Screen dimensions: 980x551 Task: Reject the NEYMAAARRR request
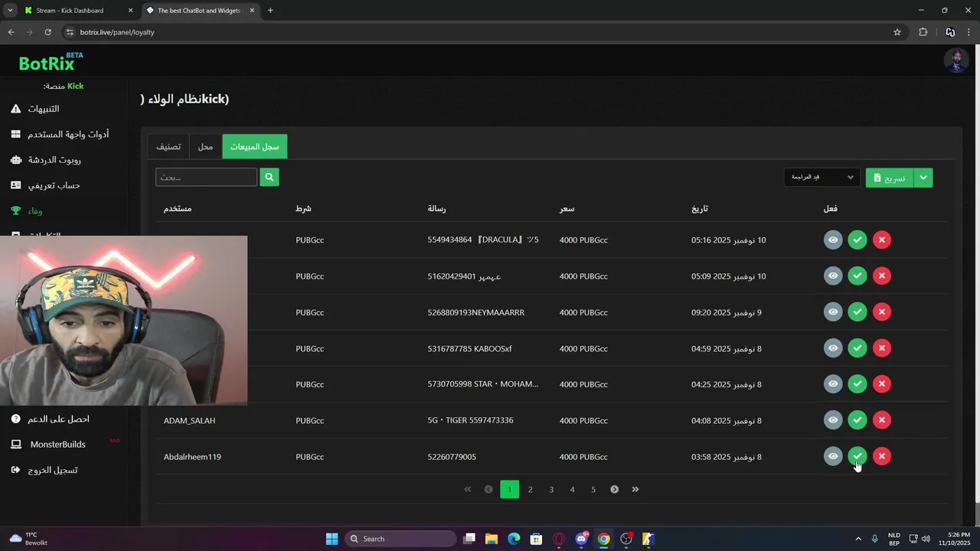coord(882,311)
